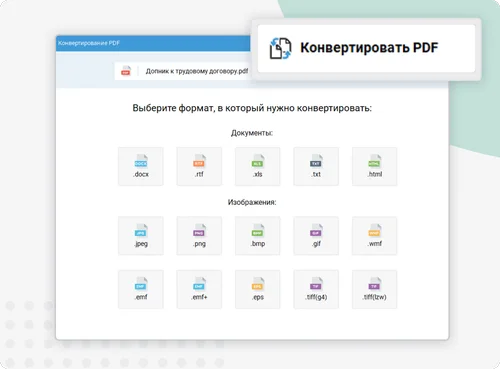The image size is (500, 369).
Task: Select the .rtf conversion option
Action: pos(199,166)
